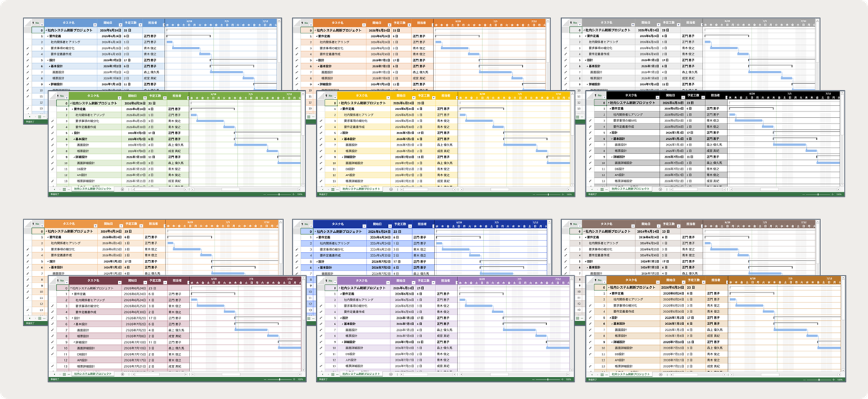This screenshot has height=399, width=868.
Task: Click pencil icon on row 10 in yellow window
Action: pyautogui.click(x=321, y=163)
